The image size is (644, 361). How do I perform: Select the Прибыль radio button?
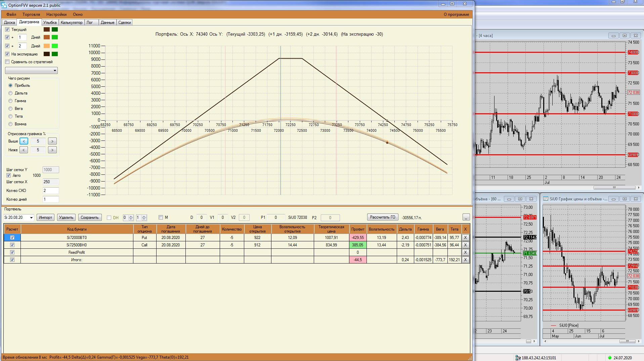click(x=10, y=85)
